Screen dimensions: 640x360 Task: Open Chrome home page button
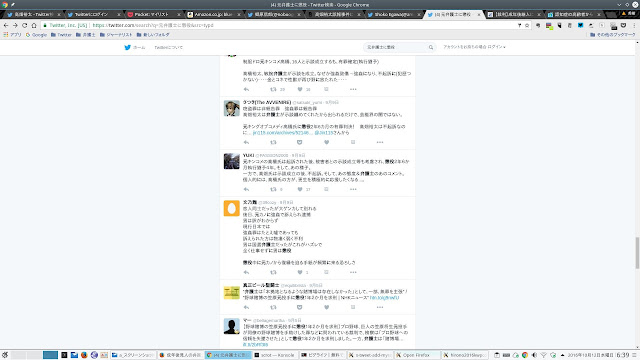coord(34,25)
